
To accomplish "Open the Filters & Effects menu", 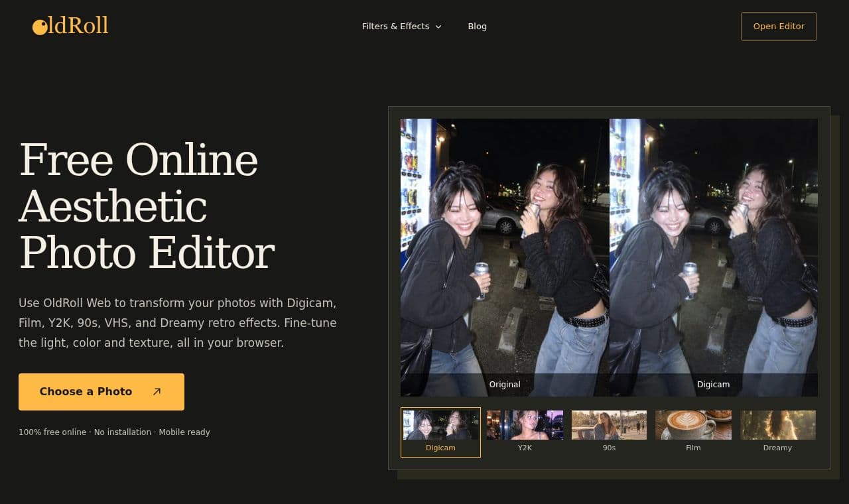I will pos(401,27).
